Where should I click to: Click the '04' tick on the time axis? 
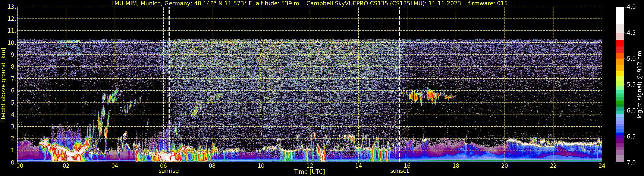point(115,166)
